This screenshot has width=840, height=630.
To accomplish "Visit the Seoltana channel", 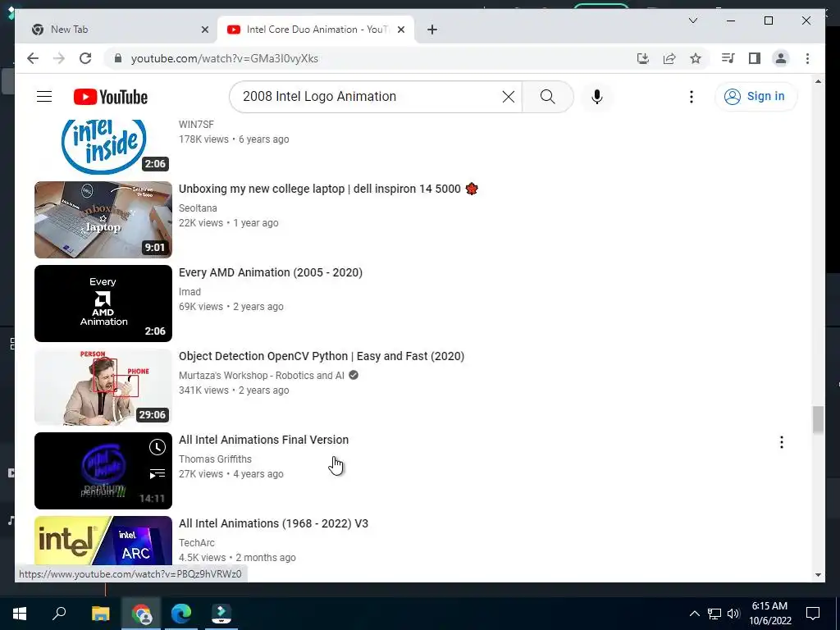I will [x=198, y=208].
